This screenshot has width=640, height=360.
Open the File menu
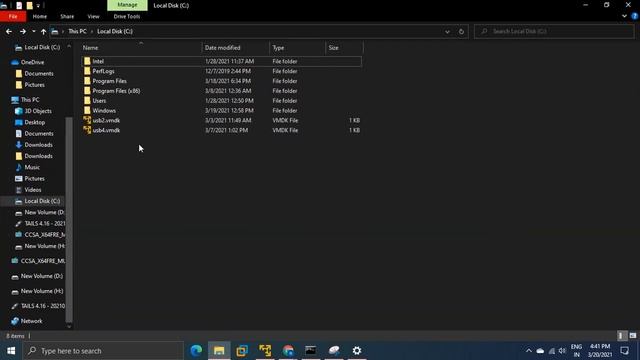pos(13,16)
